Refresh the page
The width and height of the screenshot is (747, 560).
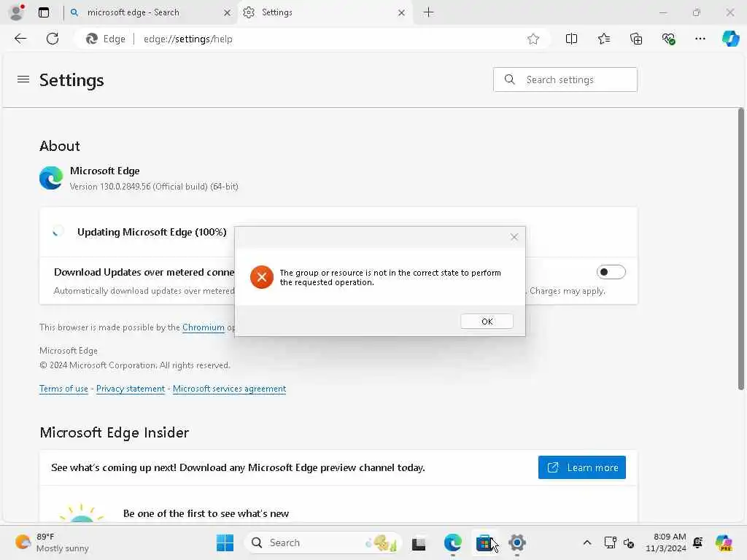[x=53, y=39]
